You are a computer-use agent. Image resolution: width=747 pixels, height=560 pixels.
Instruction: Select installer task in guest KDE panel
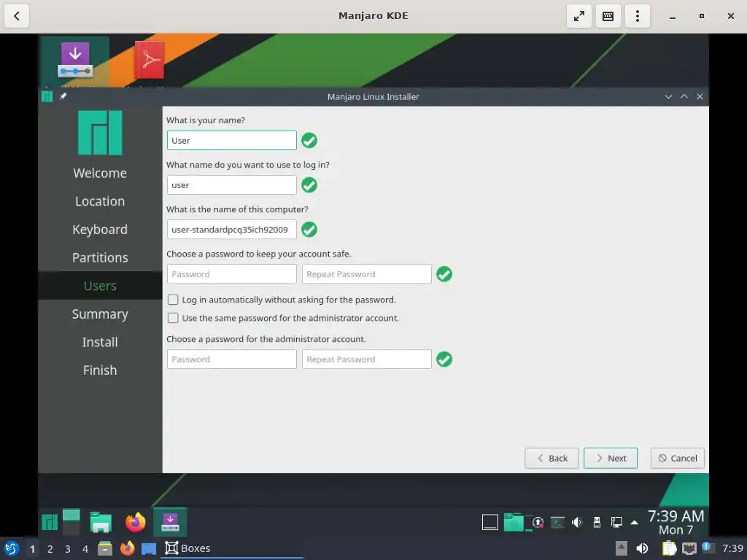pyautogui.click(x=170, y=522)
